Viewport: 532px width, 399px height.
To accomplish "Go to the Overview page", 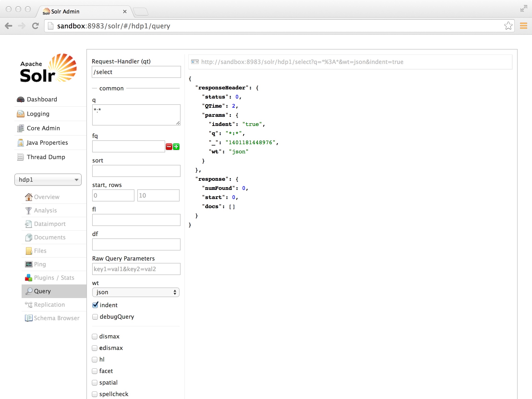I will [47, 197].
